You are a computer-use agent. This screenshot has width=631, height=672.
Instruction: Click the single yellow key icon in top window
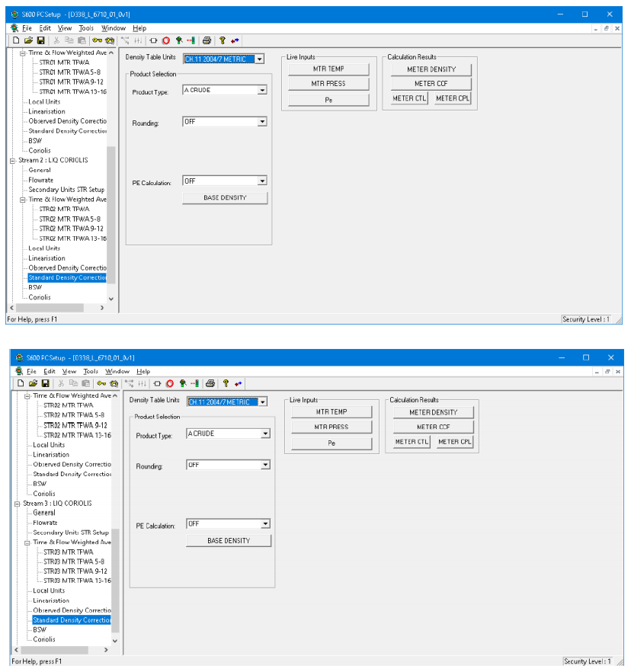pos(98,40)
